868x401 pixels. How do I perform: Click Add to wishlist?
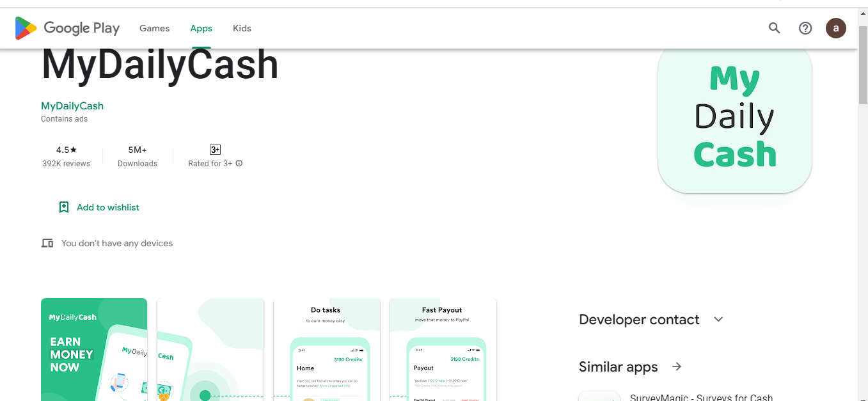pos(99,207)
